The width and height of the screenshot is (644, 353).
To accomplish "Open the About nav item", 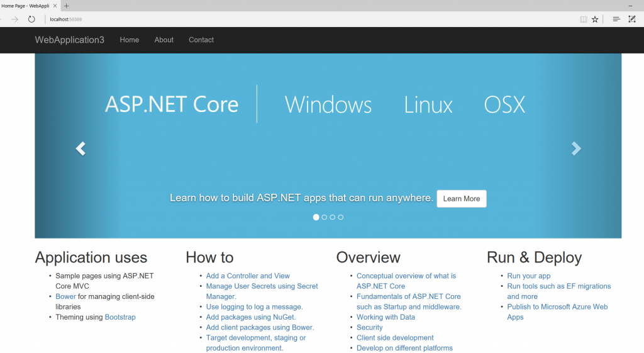I will pyautogui.click(x=164, y=40).
